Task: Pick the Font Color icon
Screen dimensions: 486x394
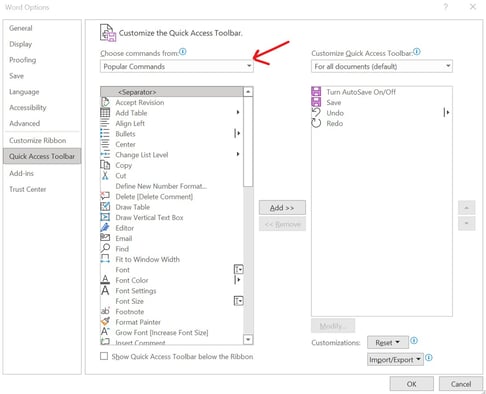Action: tap(105, 280)
